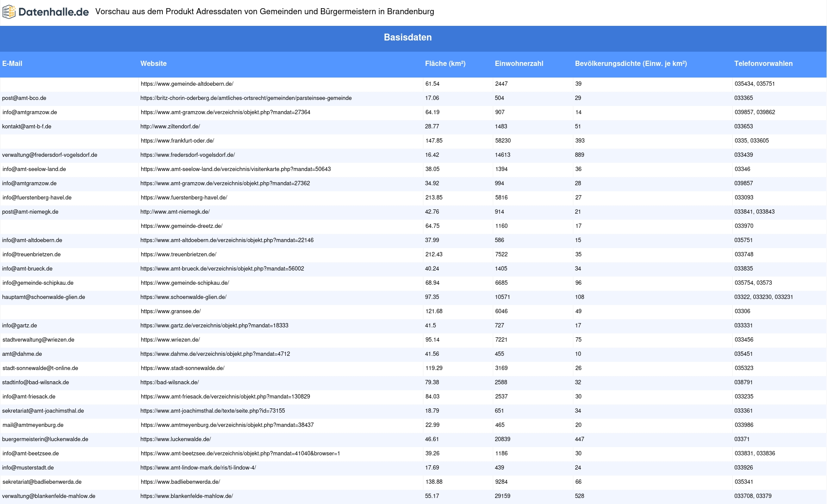Open the luckenwalde.de website link
The width and height of the screenshot is (827, 504).
(176, 439)
